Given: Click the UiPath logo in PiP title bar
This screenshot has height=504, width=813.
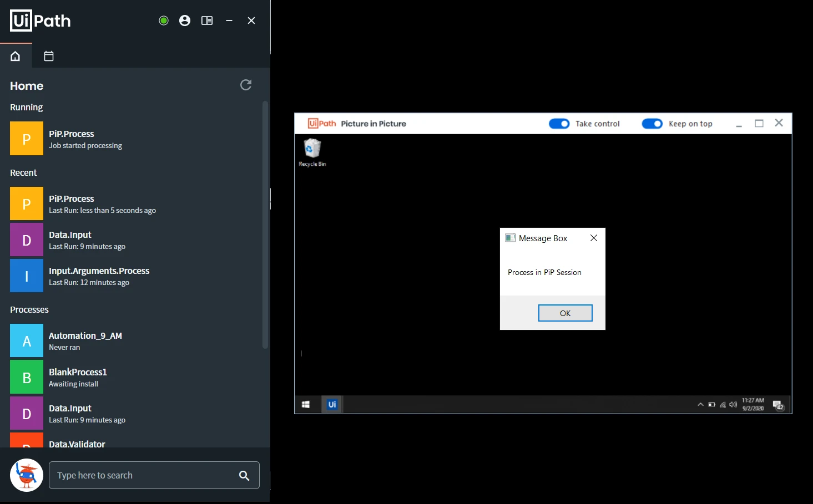Looking at the screenshot, I should point(322,124).
